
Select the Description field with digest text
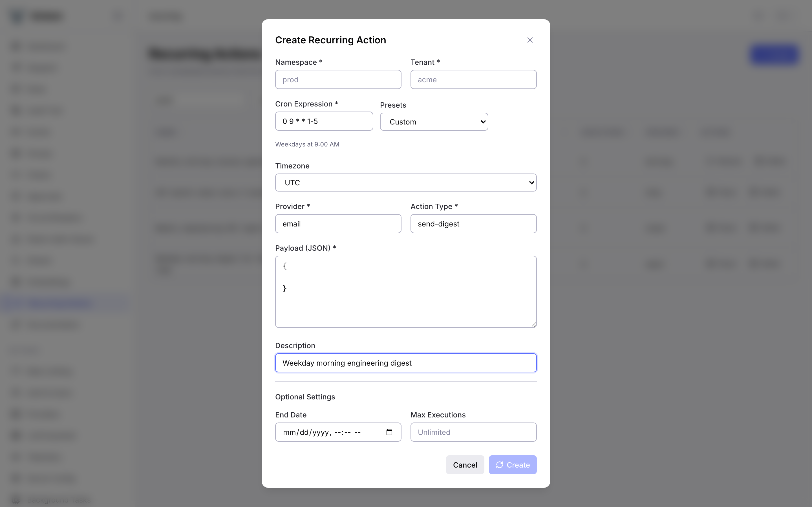(406, 363)
